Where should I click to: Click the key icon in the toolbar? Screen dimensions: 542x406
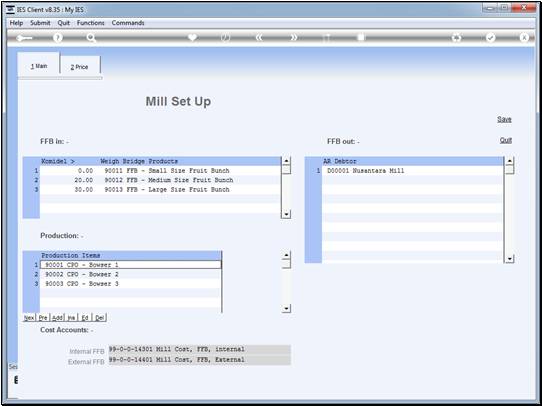(x=24, y=38)
